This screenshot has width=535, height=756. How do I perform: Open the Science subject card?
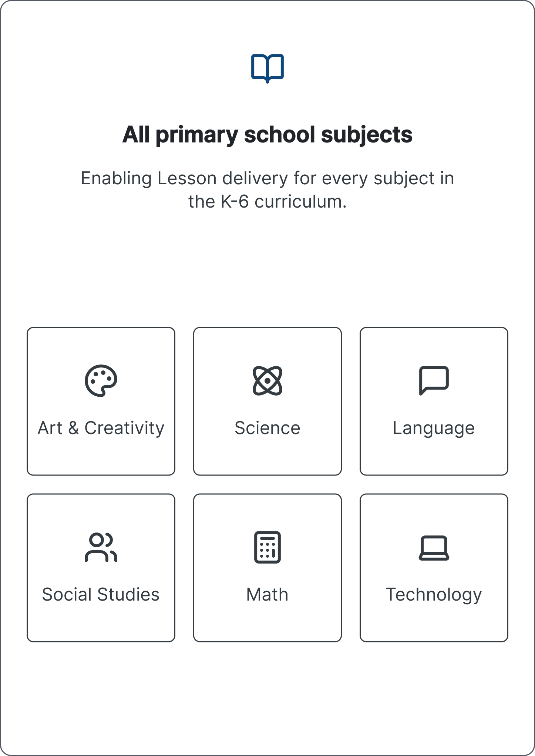click(267, 401)
